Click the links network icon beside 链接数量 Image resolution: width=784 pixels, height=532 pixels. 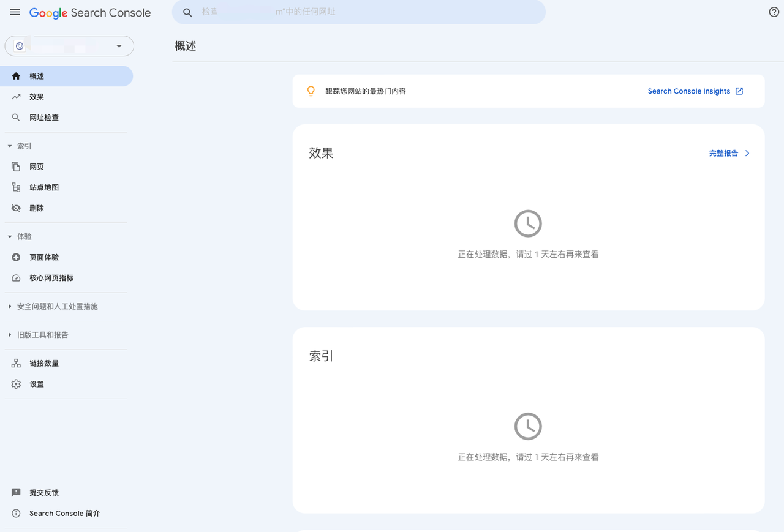tap(16, 363)
